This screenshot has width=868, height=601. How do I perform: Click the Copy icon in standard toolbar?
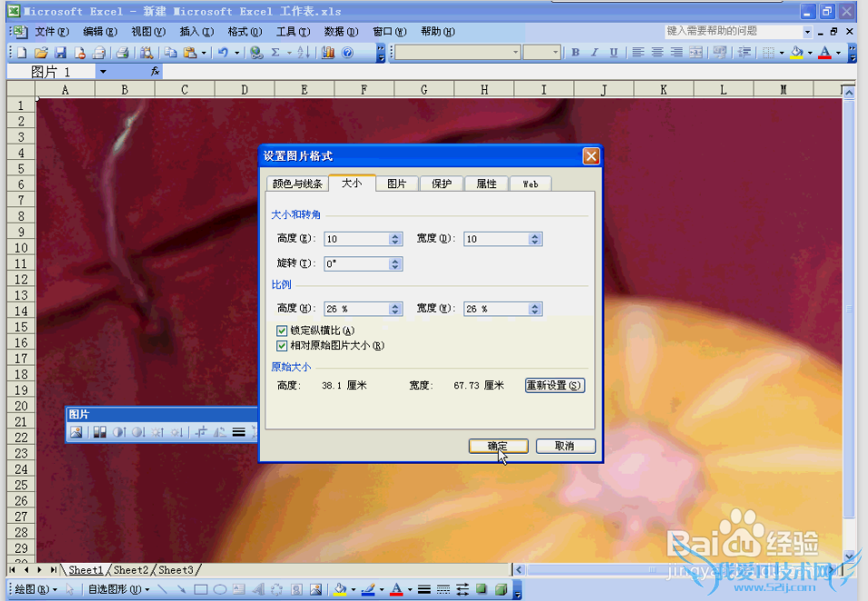pos(171,53)
